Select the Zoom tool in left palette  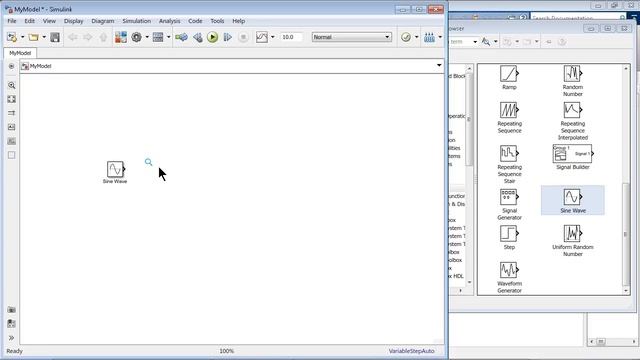coord(11,85)
